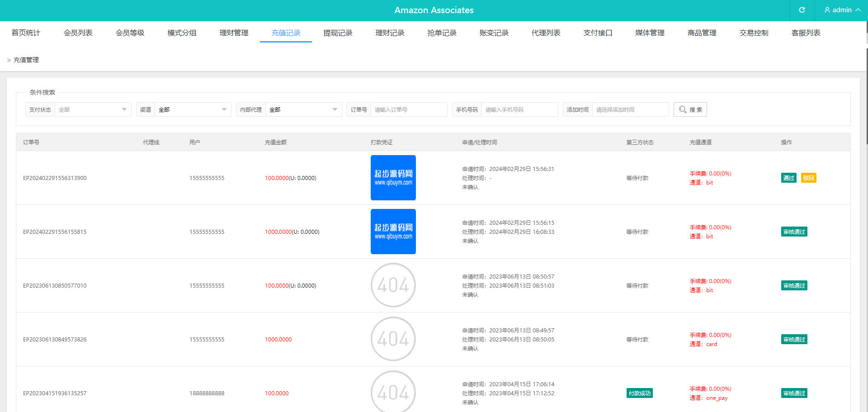Click green 通过 button on first order
This screenshot has height=412, width=868.
788,178
